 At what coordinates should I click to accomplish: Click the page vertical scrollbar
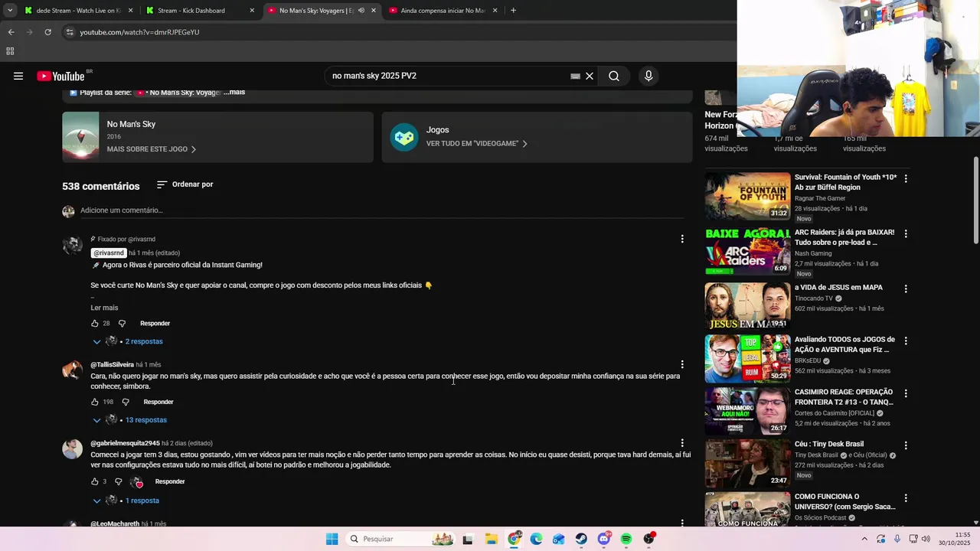click(976, 201)
